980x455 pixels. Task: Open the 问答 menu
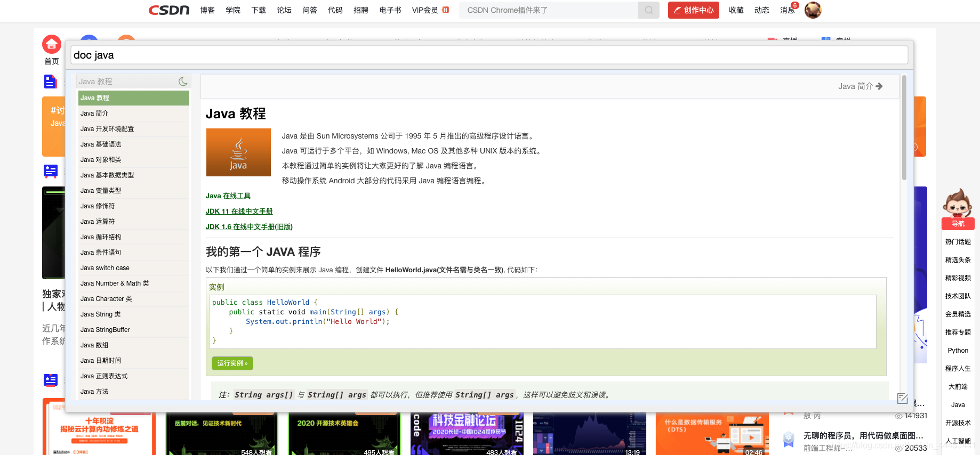310,10
